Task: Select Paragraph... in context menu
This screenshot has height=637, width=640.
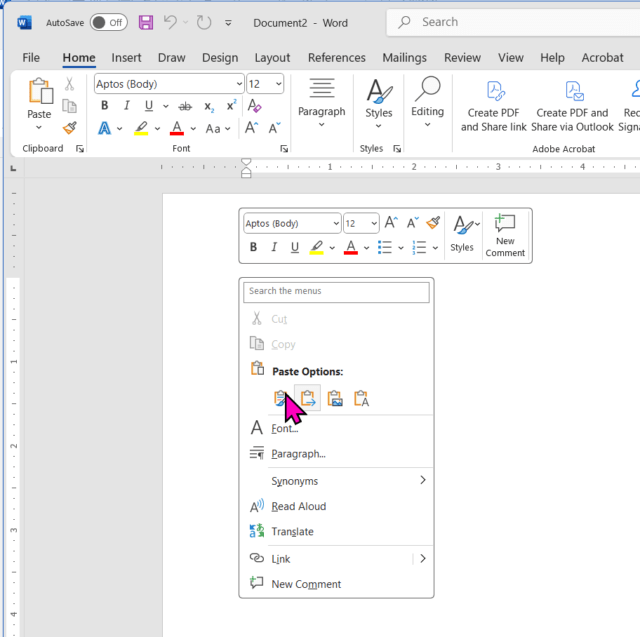Action: (336, 453)
